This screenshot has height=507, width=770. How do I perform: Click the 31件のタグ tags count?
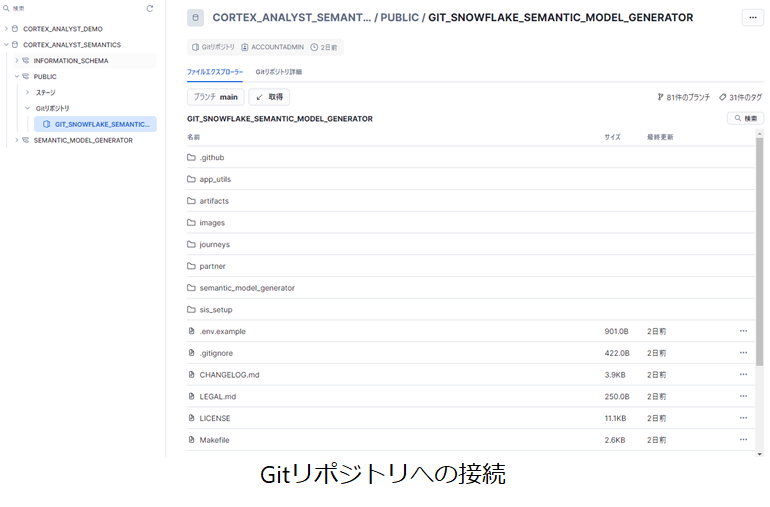[x=741, y=97]
